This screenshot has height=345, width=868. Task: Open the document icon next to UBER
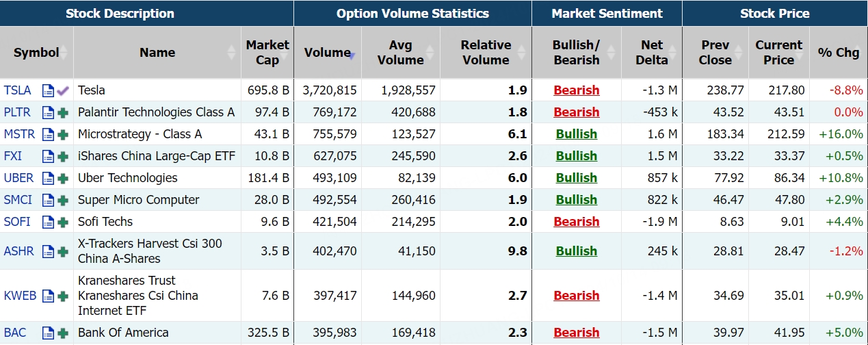point(48,178)
